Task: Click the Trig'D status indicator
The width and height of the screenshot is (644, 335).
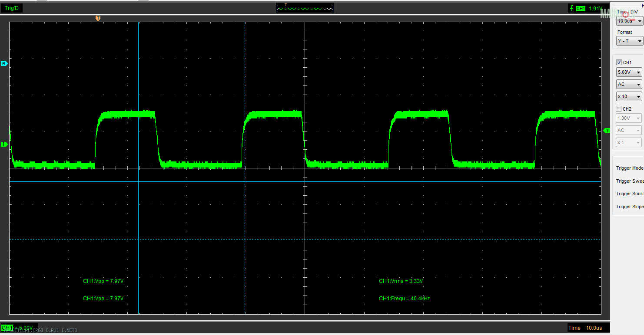Action: pyautogui.click(x=12, y=8)
